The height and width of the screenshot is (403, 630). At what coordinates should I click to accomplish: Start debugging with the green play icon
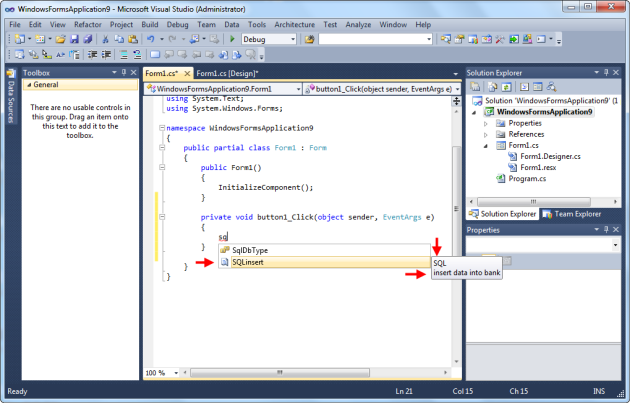pos(233,39)
